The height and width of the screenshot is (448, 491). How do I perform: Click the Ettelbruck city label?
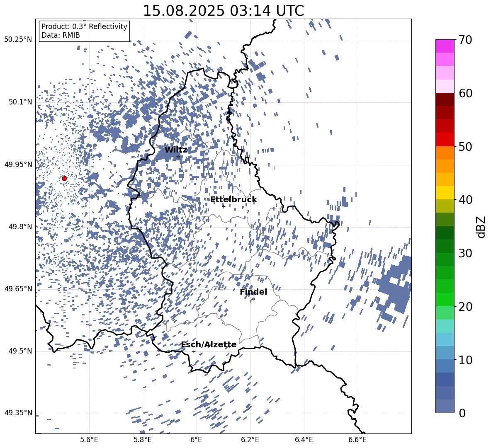pos(233,200)
